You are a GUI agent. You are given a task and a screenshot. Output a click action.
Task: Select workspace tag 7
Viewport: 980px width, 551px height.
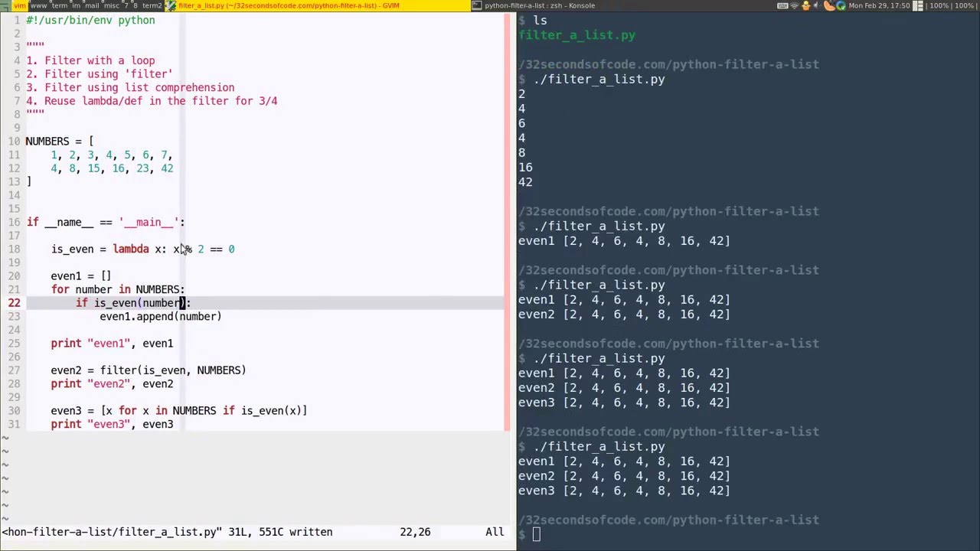click(x=126, y=5)
